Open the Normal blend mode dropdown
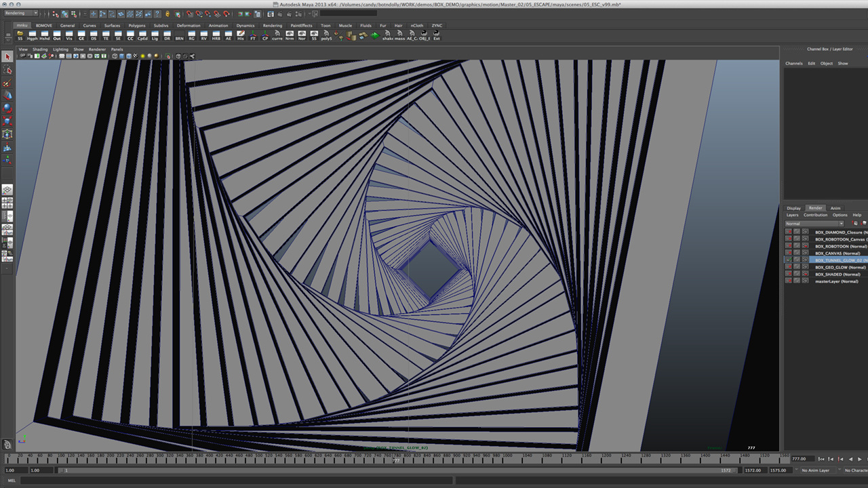The height and width of the screenshot is (488, 868). [x=814, y=224]
